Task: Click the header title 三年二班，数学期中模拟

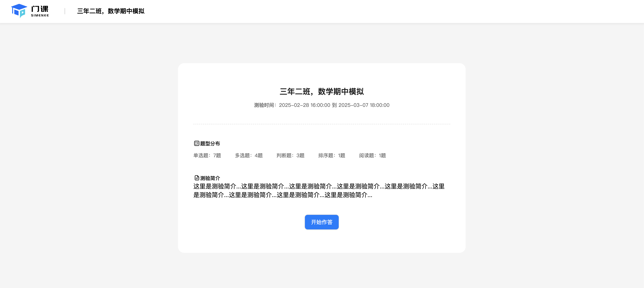Action: click(x=111, y=11)
